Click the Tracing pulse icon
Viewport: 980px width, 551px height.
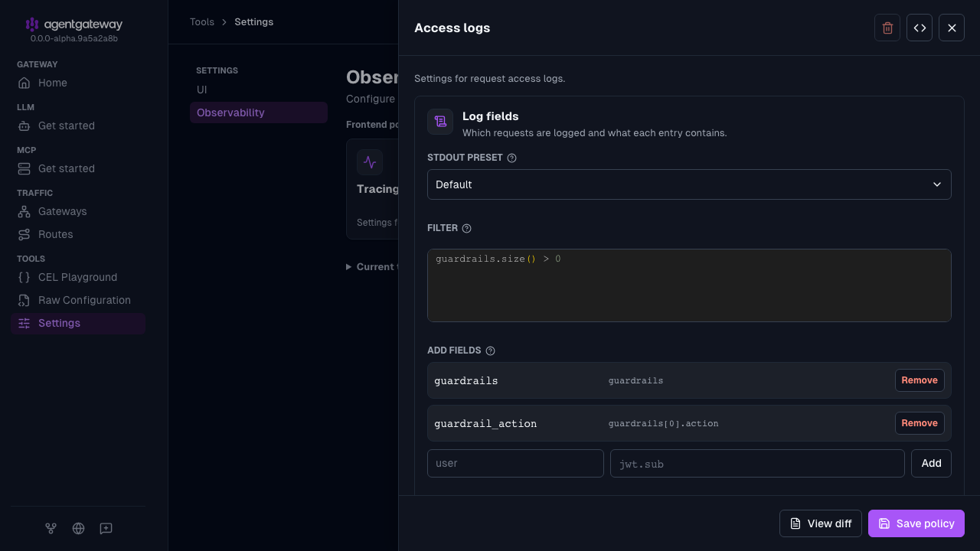[370, 162]
